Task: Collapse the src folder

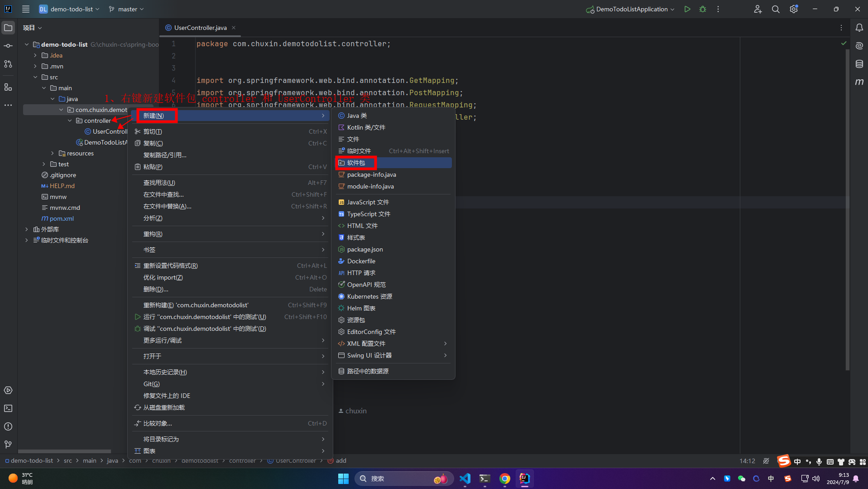Action: point(35,77)
